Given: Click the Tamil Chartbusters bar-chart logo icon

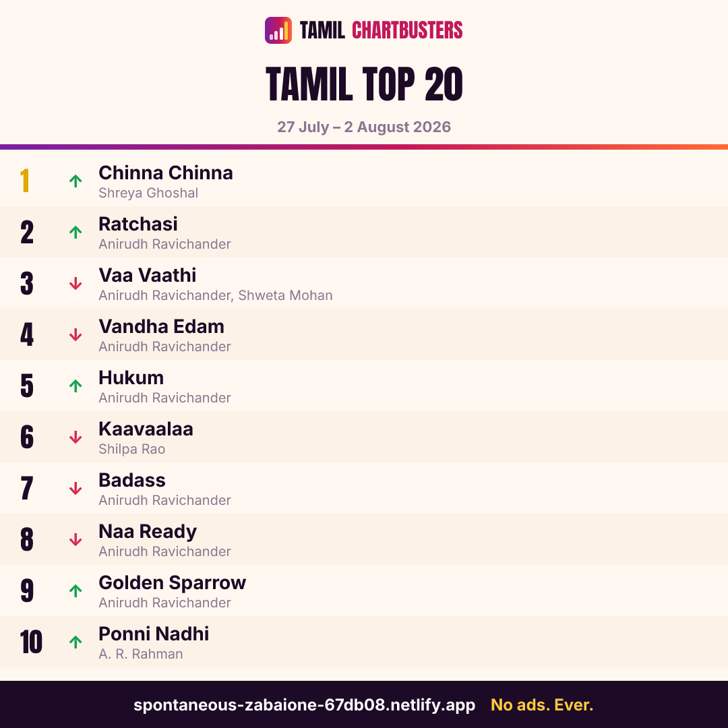Looking at the screenshot, I should [x=278, y=30].
